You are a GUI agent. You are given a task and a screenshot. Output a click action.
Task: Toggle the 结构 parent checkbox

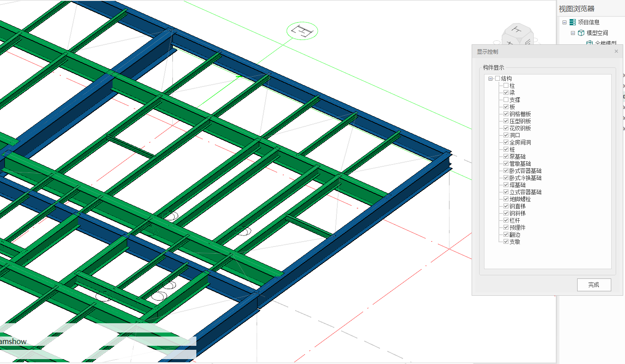pos(498,78)
